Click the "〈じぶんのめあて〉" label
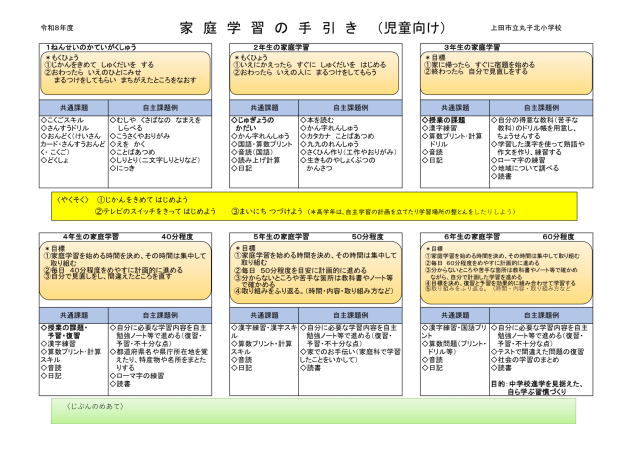 (94, 407)
